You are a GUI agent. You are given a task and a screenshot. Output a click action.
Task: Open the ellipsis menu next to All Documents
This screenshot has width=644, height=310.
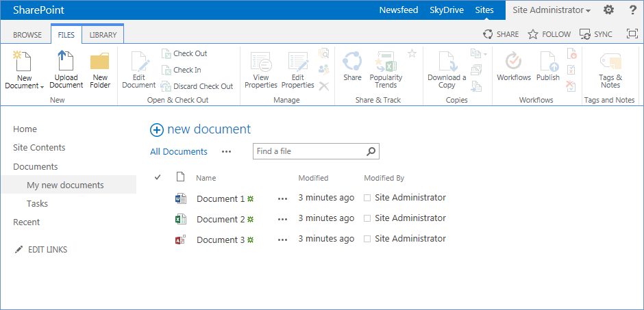tap(226, 152)
